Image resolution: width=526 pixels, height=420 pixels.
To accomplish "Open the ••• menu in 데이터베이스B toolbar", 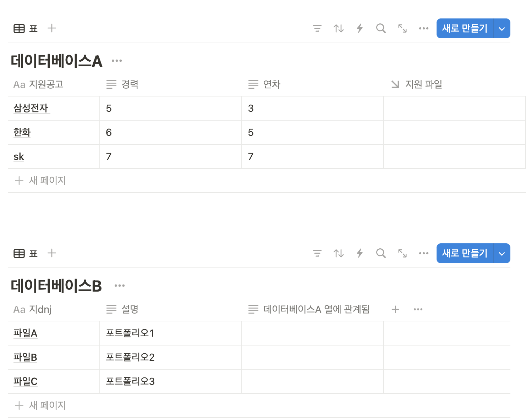I will 423,253.
